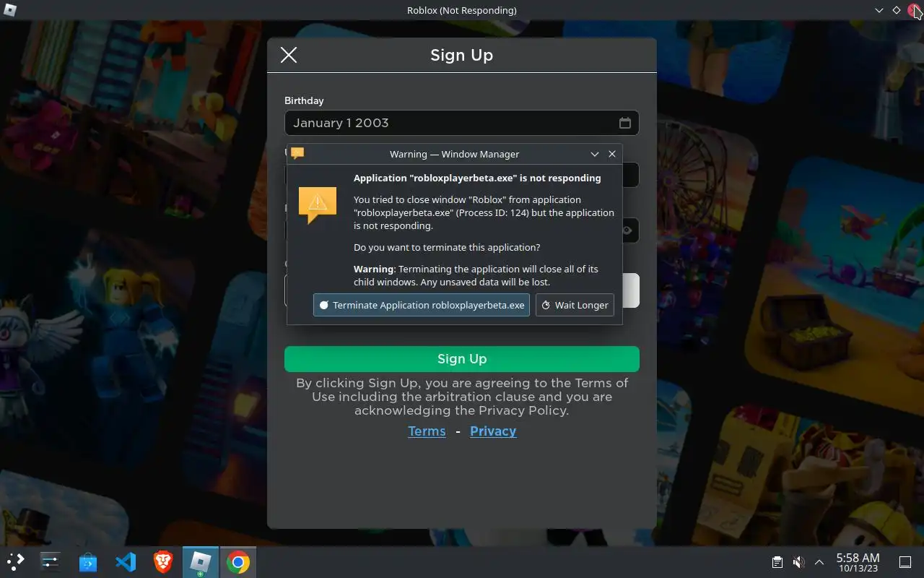Open the KDE application launcher

pos(16,561)
